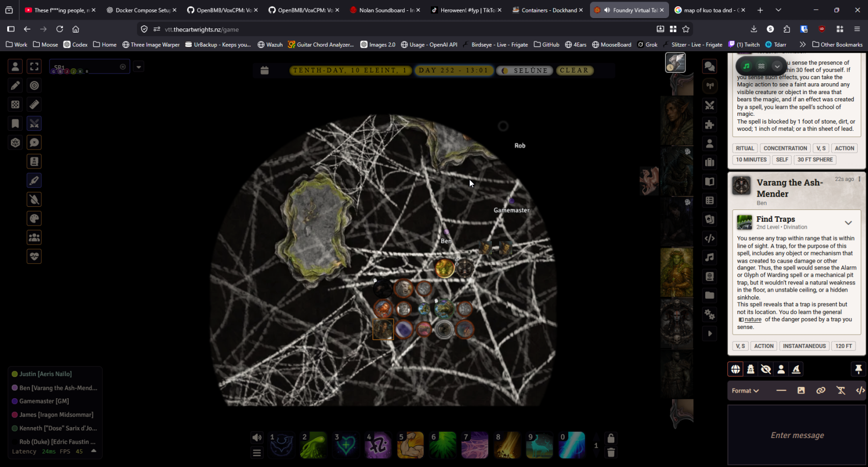Open the Game Settings gears sidebar icon

(x=710, y=314)
